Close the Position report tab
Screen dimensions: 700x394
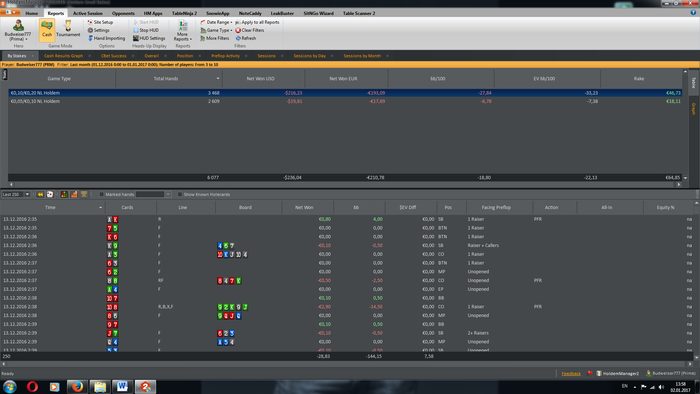(200, 56)
